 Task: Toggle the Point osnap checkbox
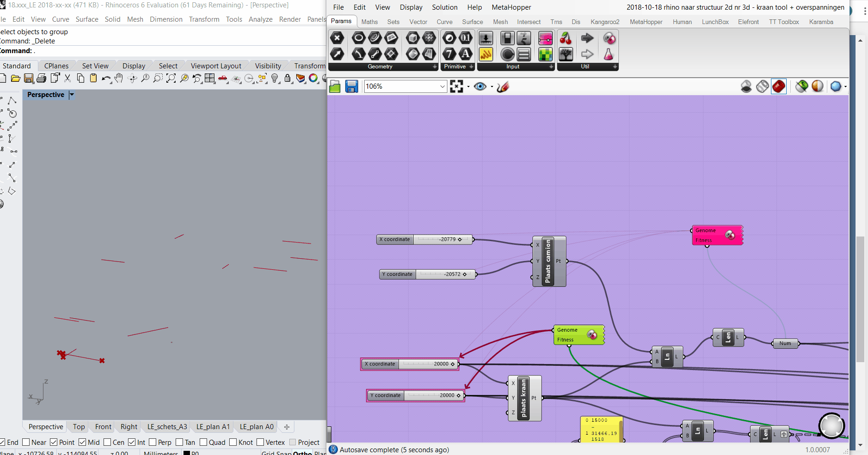(54, 442)
